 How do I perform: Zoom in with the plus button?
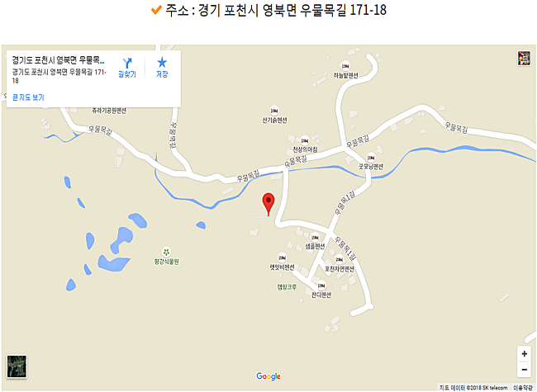click(525, 354)
